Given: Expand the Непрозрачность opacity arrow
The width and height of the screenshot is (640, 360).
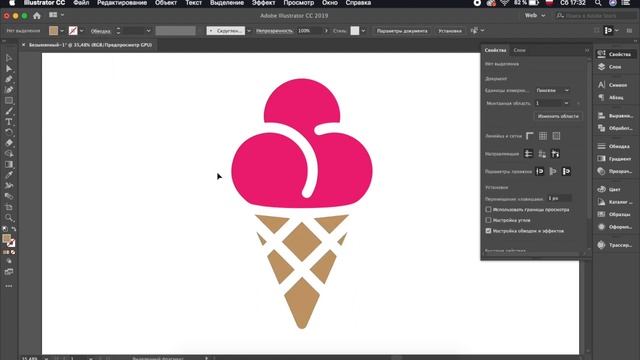Looking at the screenshot, I should point(326,31).
